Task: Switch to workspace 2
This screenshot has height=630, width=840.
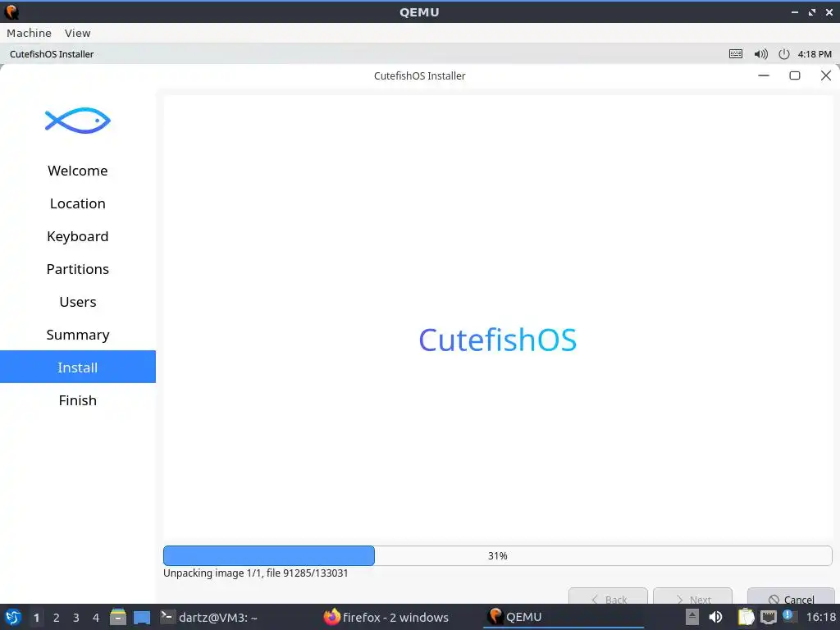Action: (57, 618)
